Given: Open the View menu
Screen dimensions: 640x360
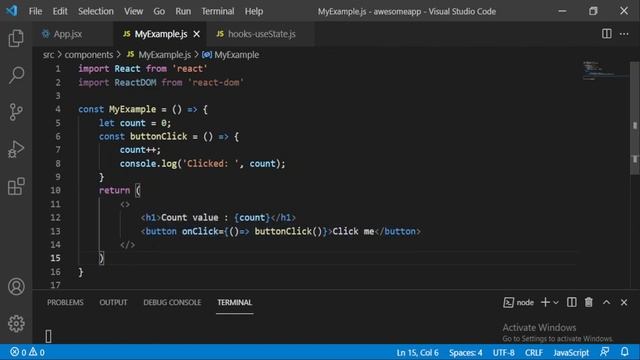Looking at the screenshot, I should (x=133, y=11).
